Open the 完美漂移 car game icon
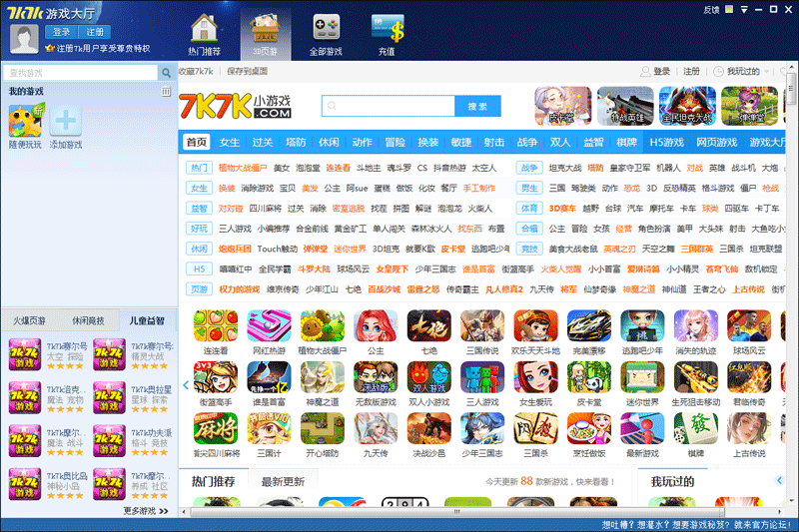 coord(589,326)
